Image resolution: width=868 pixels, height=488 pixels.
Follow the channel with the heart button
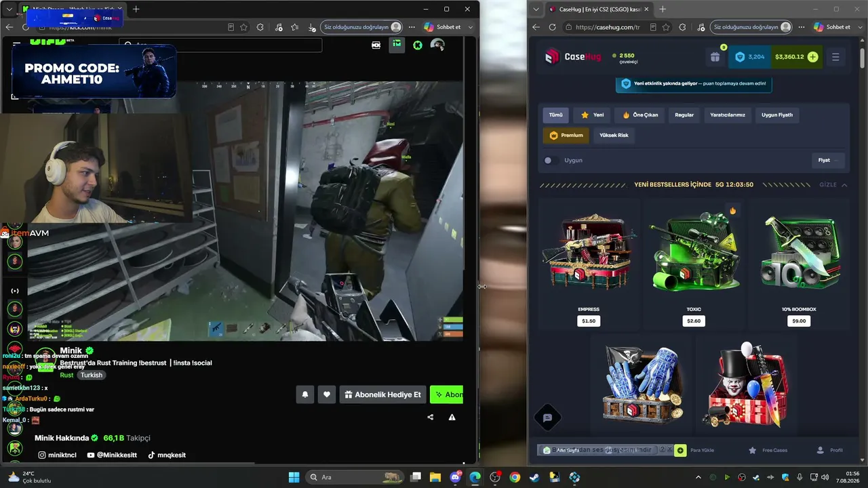click(327, 394)
